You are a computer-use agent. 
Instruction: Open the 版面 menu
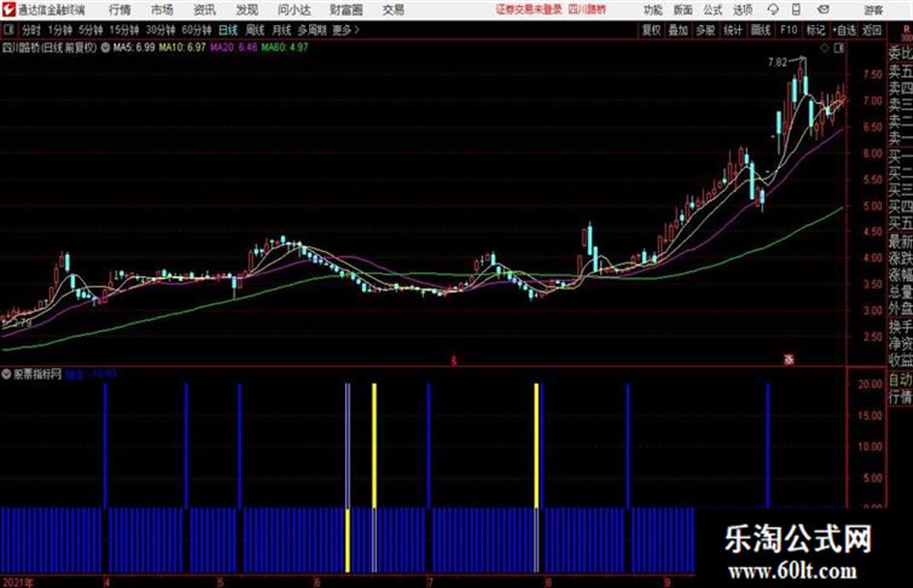pyautogui.click(x=683, y=10)
